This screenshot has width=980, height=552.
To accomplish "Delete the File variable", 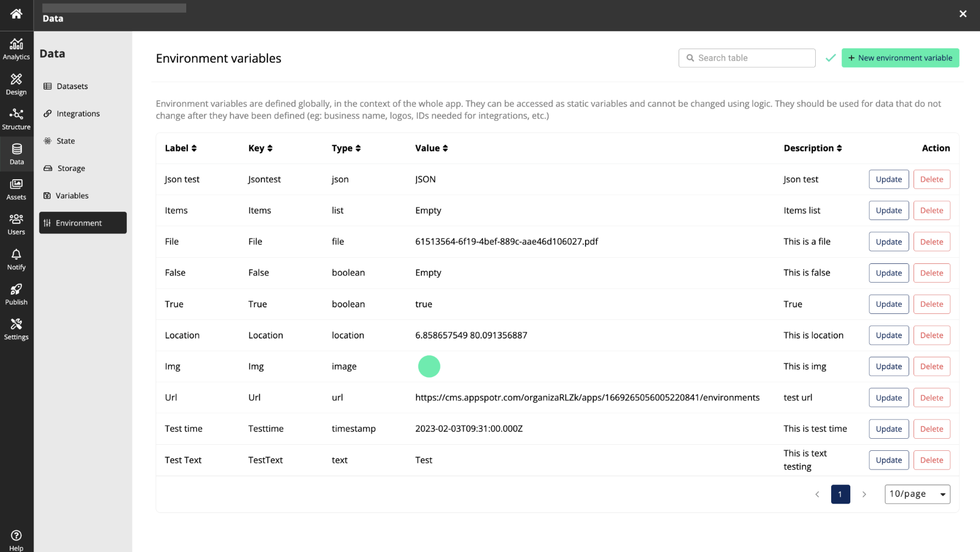I will 931,242.
